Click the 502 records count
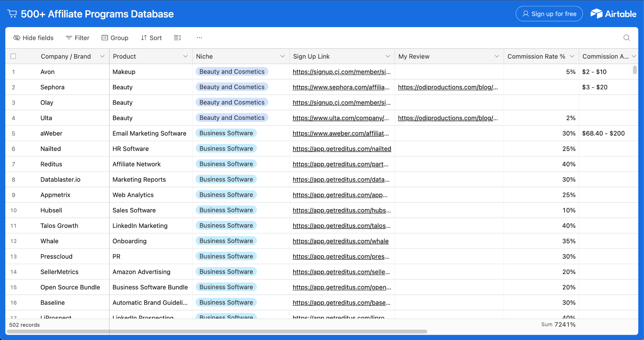 click(x=24, y=325)
